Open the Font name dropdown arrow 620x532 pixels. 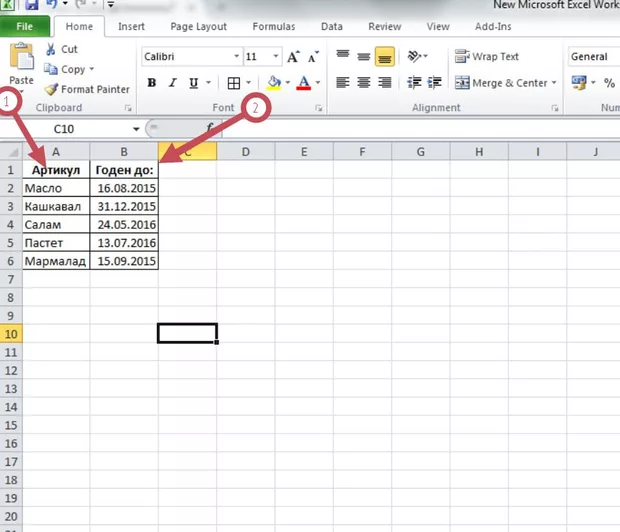tap(236, 57)
